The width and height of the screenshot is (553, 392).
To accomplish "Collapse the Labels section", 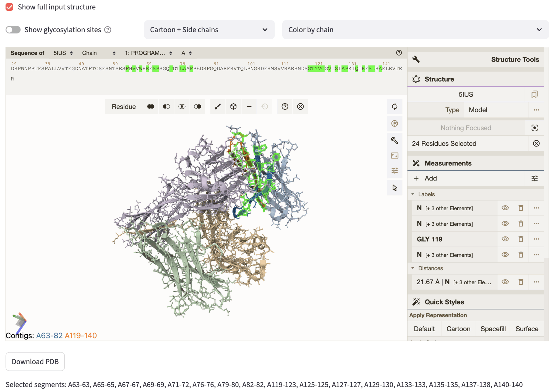I will click(413, 194).
